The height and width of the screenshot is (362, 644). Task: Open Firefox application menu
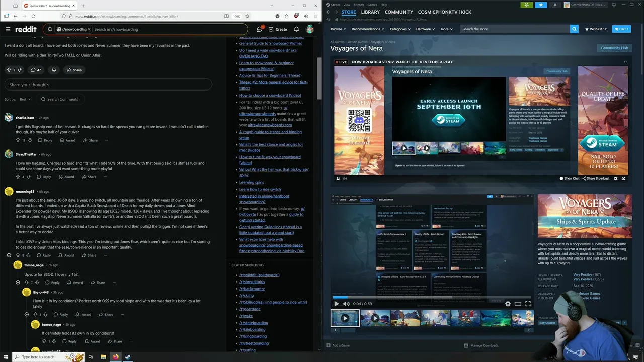pos(315,16)
